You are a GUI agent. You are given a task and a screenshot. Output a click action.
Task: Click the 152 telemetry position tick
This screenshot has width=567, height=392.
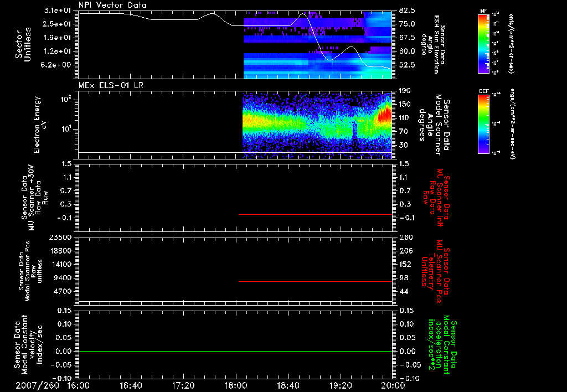click(x=406, y=264)
